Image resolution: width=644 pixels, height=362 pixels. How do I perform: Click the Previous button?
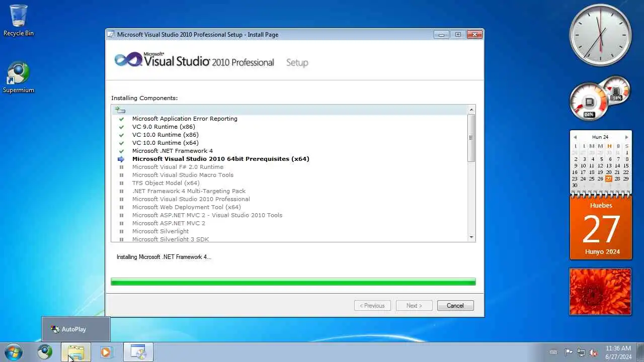coord(372,306)
